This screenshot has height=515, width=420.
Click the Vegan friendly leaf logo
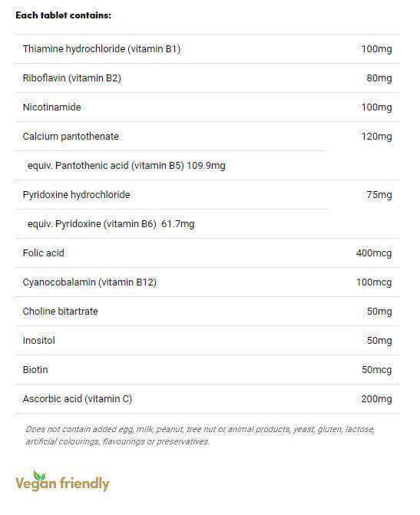click(x=62, y=481)
